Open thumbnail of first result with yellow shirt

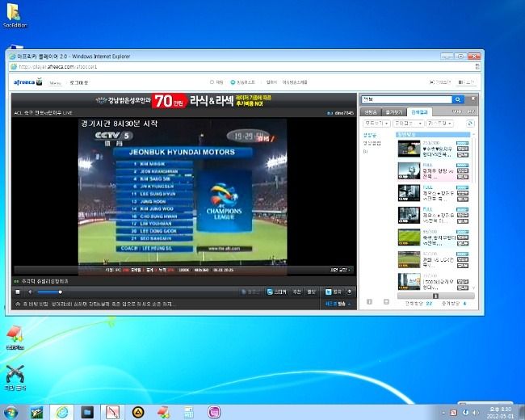pyautogui.click(x=409, y=149)
